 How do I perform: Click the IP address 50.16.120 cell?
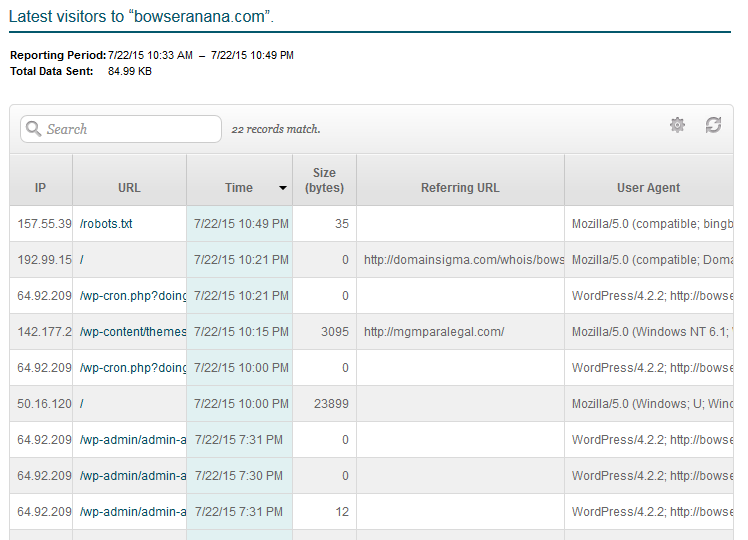point(41,404)
